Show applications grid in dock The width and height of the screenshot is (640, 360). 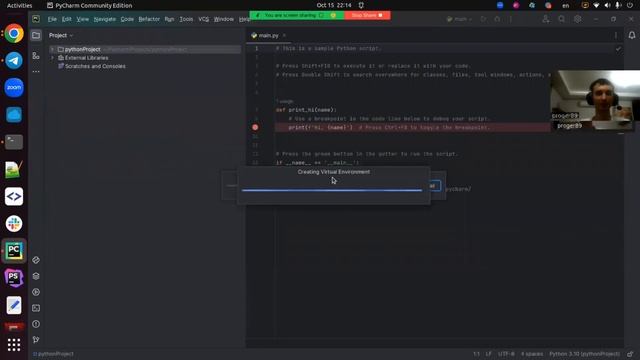click(14, 344)
